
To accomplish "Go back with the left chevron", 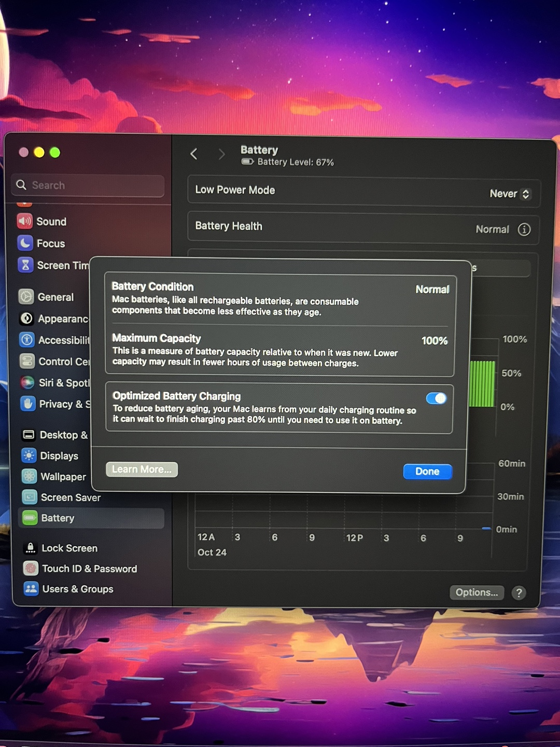I will 194,154.
